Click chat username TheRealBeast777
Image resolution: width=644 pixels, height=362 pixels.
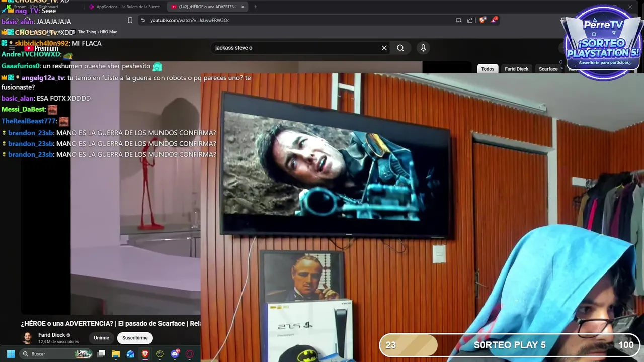coord(29,121)
